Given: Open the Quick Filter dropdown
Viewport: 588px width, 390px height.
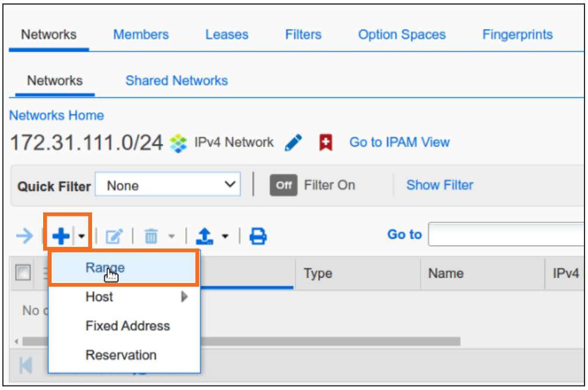Looking at the screenshot, I should (x=168, y=186).
